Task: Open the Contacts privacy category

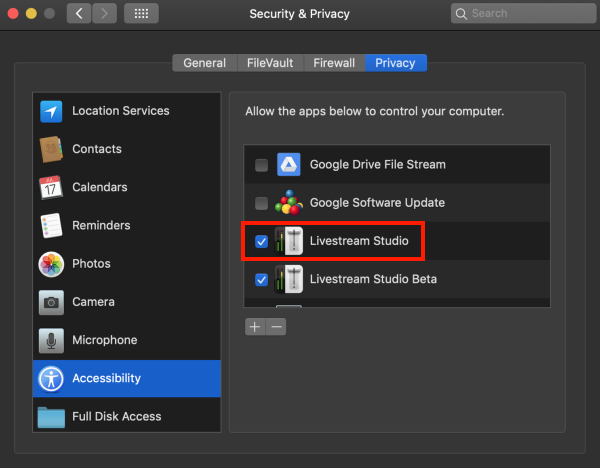Action: pyautogui.click(x=127, y=149)
